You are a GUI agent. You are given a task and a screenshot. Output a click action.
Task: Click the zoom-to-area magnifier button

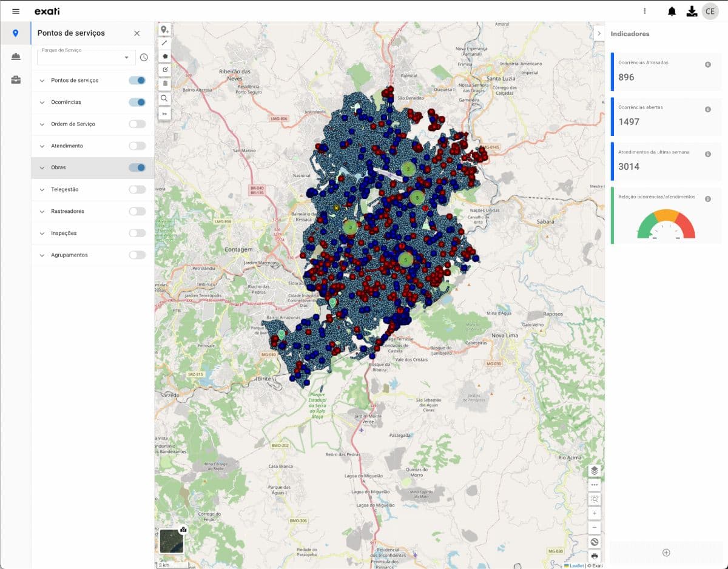click(x=595, y=499)
